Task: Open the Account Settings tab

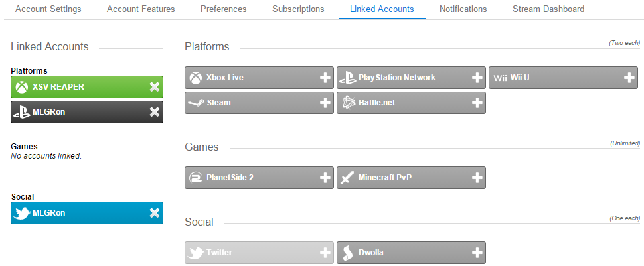Action: click(x=48, y=9)
